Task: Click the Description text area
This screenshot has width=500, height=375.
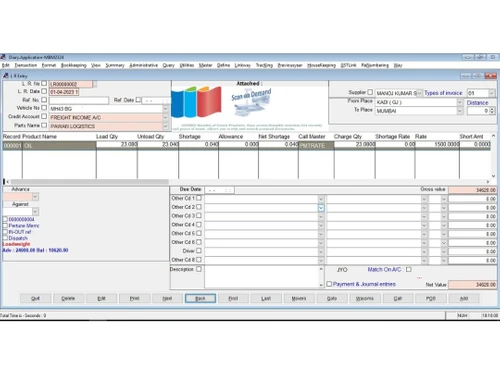Action: [x=262, y=277]
